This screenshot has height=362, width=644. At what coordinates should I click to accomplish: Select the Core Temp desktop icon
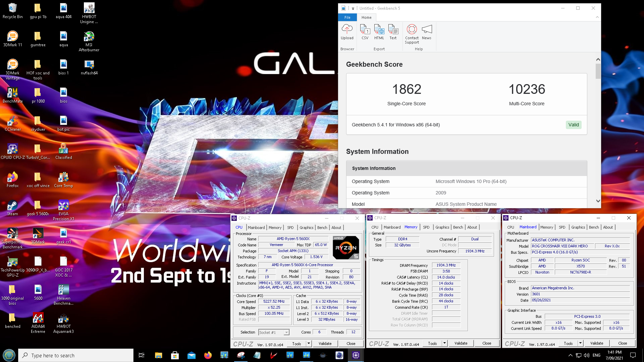63,180
